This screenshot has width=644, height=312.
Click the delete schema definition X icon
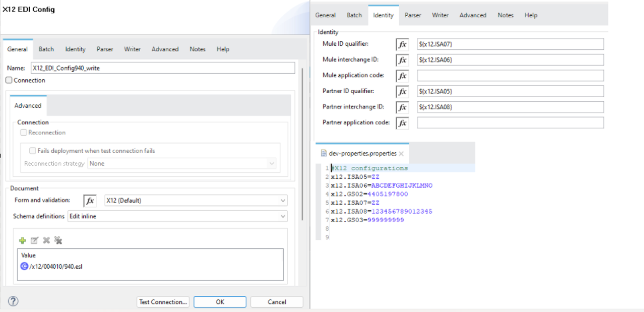click(x=47, y=241)
